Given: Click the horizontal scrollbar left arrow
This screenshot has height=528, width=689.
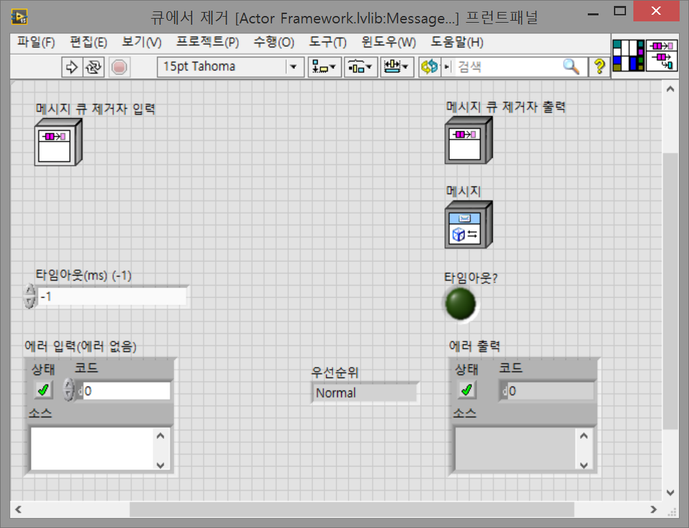Looking at the screenshot, I should tap(18, 510).
